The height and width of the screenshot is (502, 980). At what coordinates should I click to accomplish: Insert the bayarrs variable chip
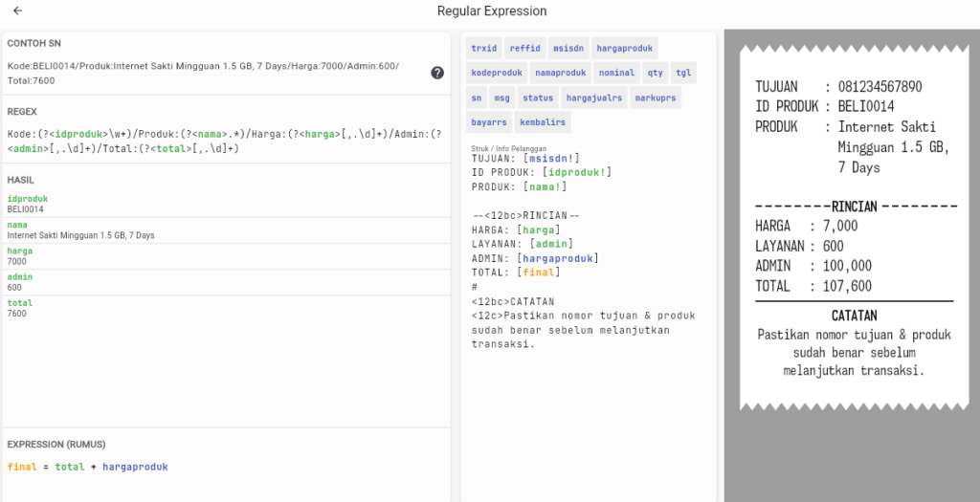click(489, 122)
